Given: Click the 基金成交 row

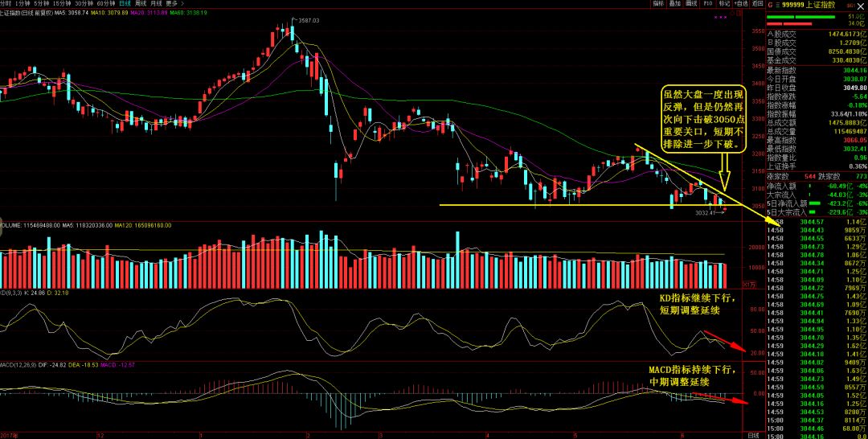Looking at the screenshot, I should tap(817, 60).
